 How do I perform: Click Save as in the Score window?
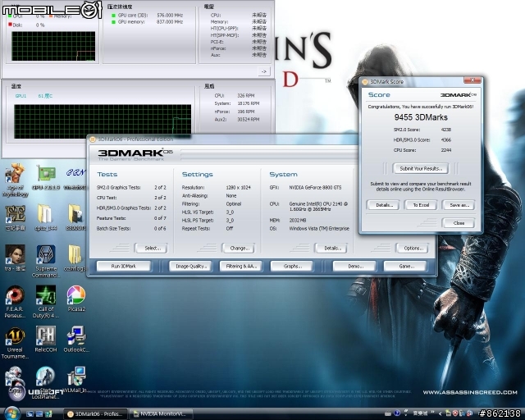coord(459,205)
